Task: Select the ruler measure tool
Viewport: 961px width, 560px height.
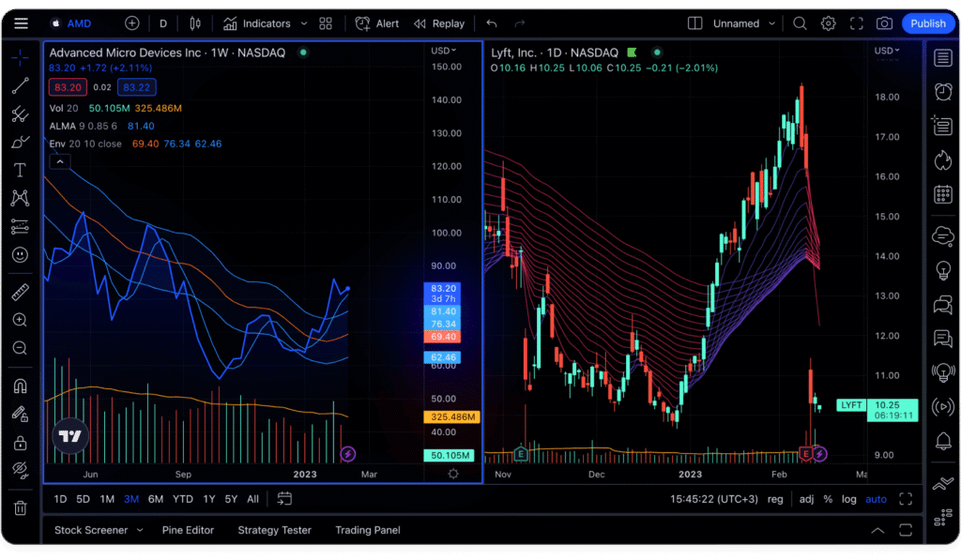Action: point(20,293)
